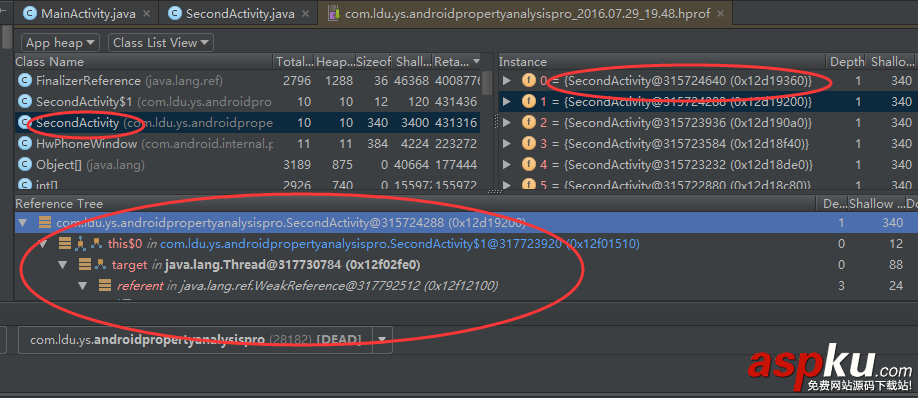Click the stack icon on the this$0 row
This screenshot has height=398, width=918.
click(x=65, y=243)
